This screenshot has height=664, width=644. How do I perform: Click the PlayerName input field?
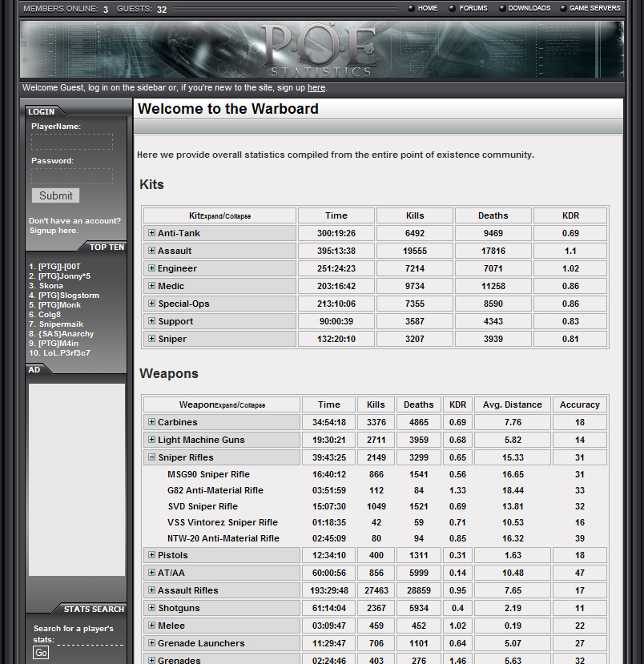click(x=72, y=142)
